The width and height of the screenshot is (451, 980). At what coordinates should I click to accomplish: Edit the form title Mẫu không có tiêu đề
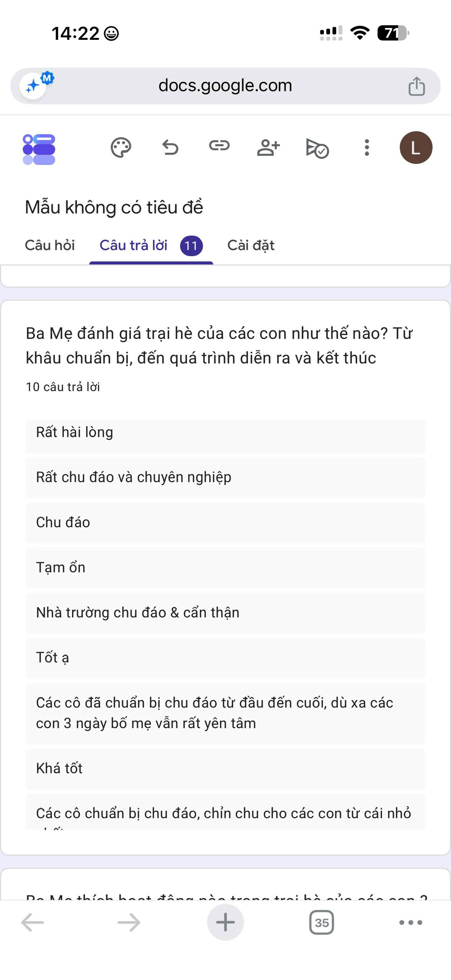(x=114, y=207)
